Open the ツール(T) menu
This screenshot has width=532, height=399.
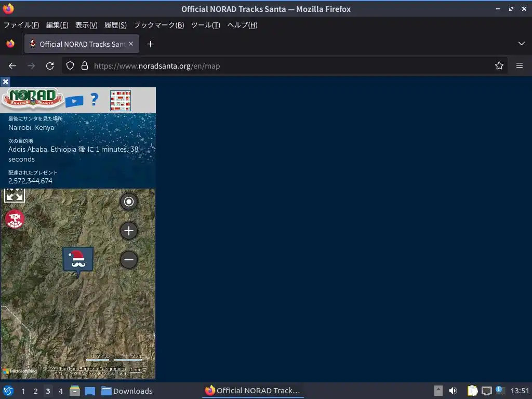(206, 25)
